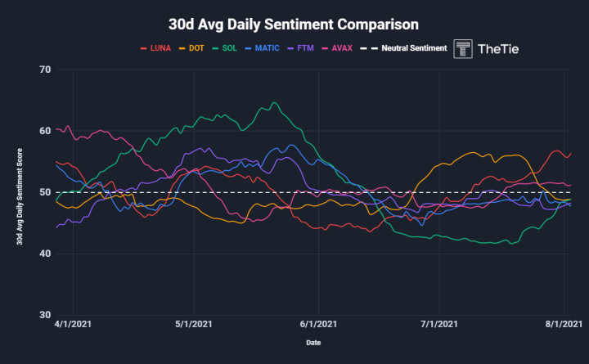Toggle SOL series in legend
The height and width of the screenshot is (364, 589).
[225, 48]
